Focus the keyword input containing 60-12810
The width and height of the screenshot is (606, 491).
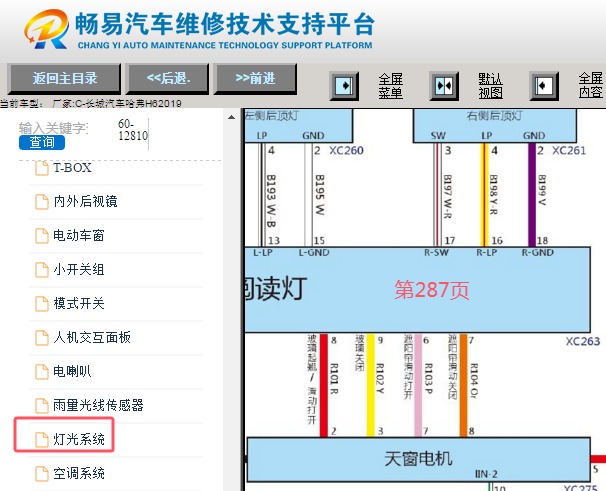(x=133, y=130)
